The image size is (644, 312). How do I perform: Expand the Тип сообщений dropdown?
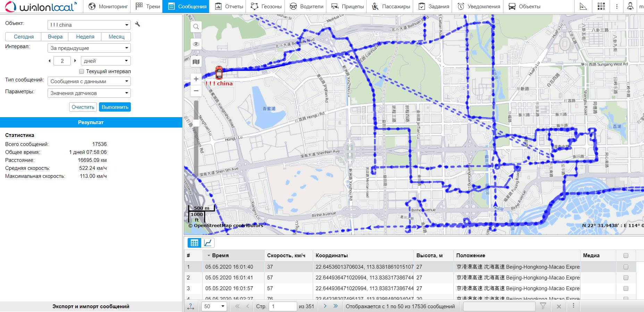tap(89, 81)
